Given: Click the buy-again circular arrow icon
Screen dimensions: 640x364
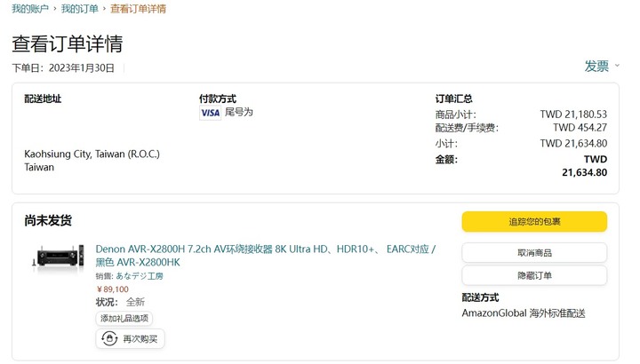Looking at the screenshot, I should click(109, 339).
